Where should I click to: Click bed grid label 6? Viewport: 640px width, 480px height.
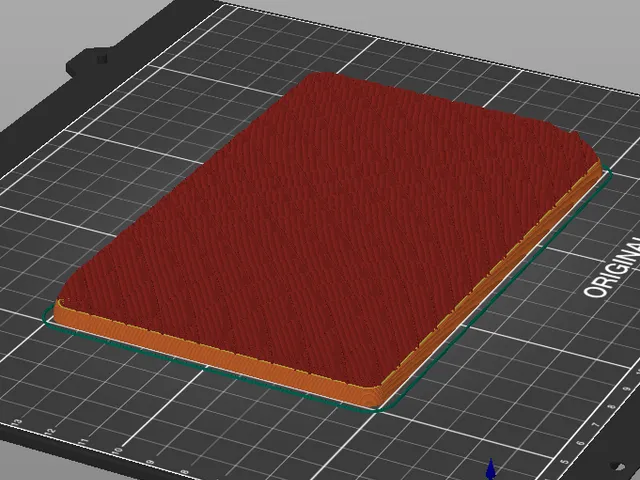580,443
